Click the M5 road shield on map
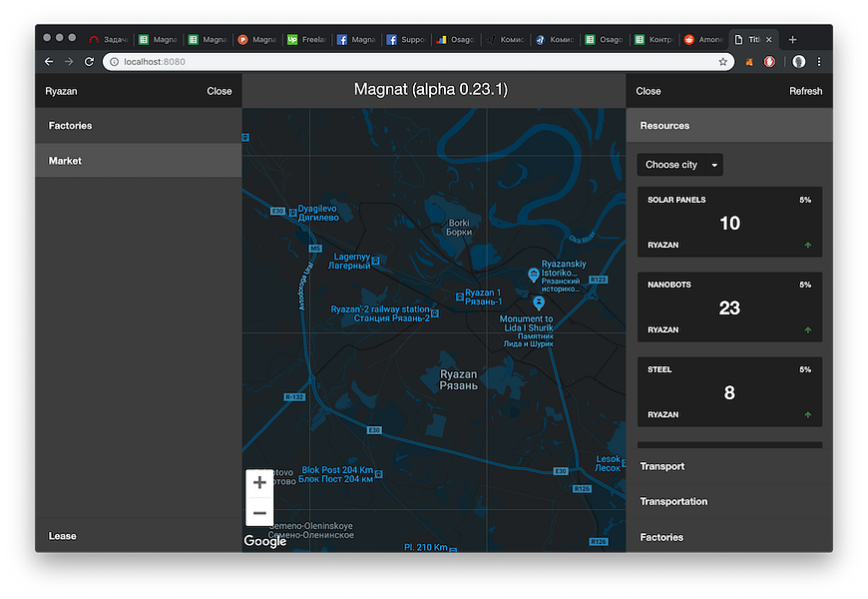The height and width of the screenshot is (599, 868). click(315, 249)
